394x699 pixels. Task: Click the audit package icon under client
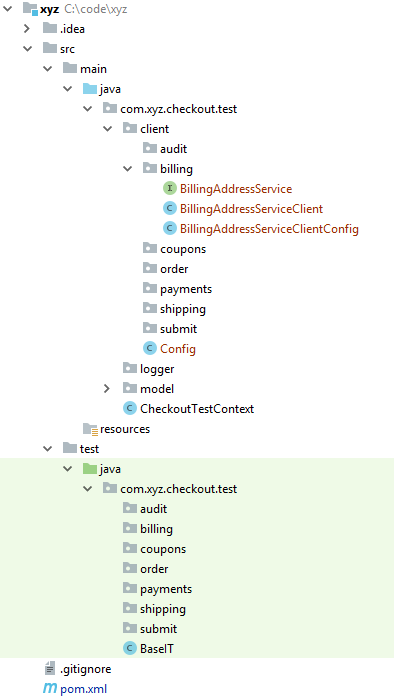pos(150,148)
